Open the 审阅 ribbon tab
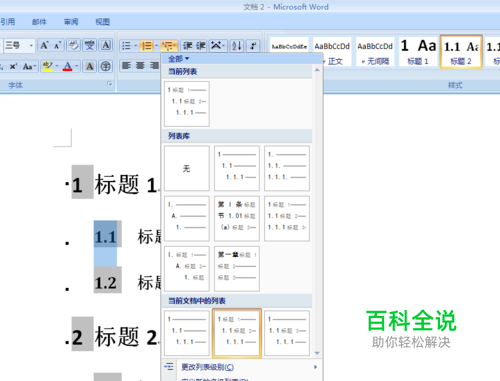This screenshot has height=381, width=500. coord(71,22)
